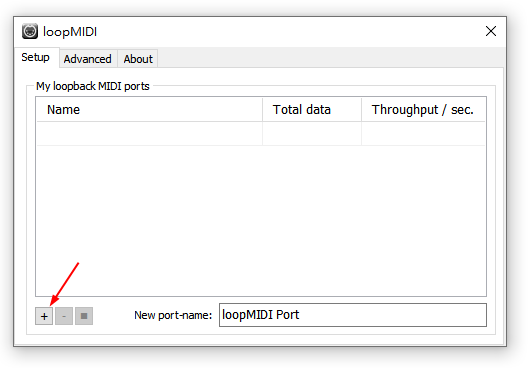The width and height of the screenshot is (528, 368).
Task: Add a new loopback MIDI port with plus button
Action: click(44, 316)
